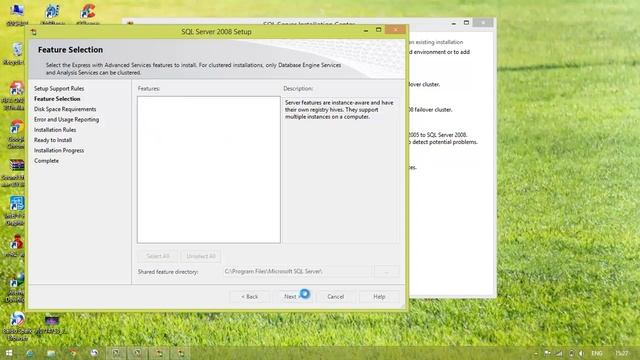640x360 pixels.
Task: Select the Error and Usage Reporting step
Action: (66, 119)
